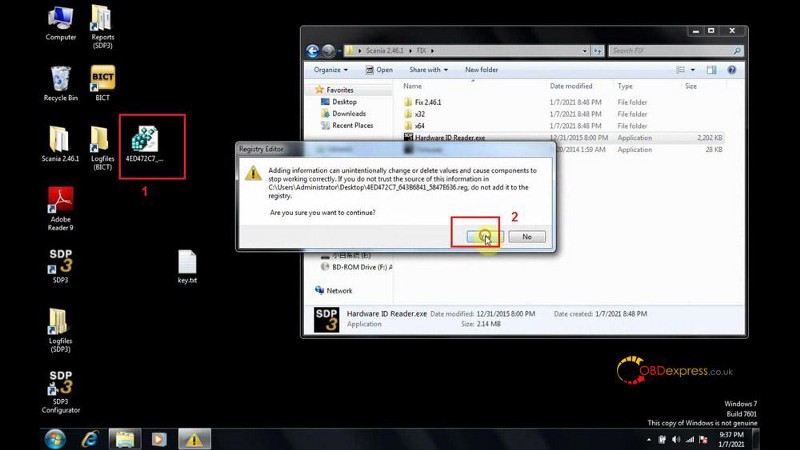The height and width of the screenshot is (450, 800).
Task: Click the network signal tray icon
Action: tap(690, 439)
